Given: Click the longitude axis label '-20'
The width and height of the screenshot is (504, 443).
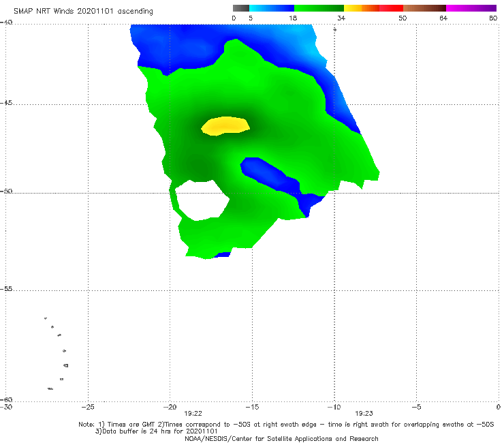Looking at the screenshot, I should pos(170,407).
